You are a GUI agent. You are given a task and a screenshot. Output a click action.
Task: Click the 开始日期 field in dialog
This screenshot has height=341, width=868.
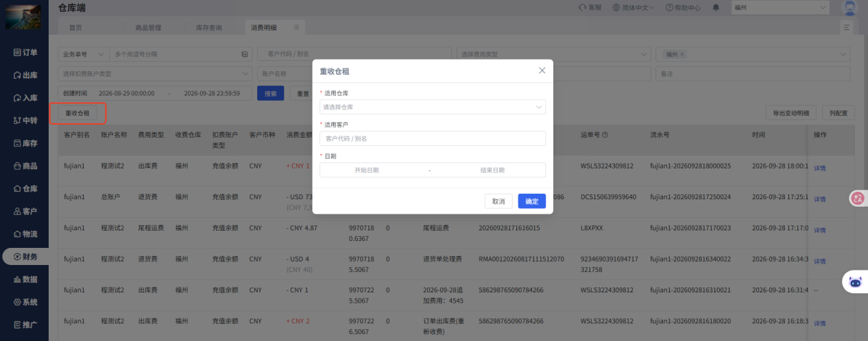tap(367, 170)
